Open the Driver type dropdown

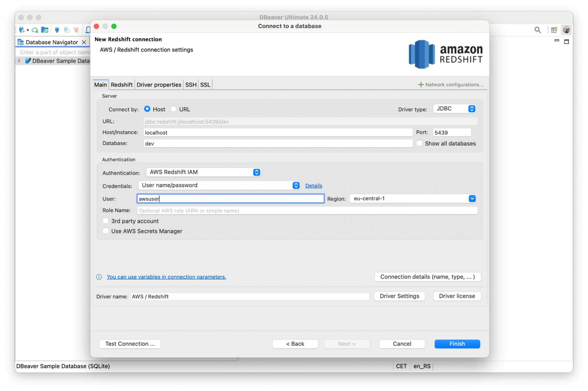(x=471, y=108)
